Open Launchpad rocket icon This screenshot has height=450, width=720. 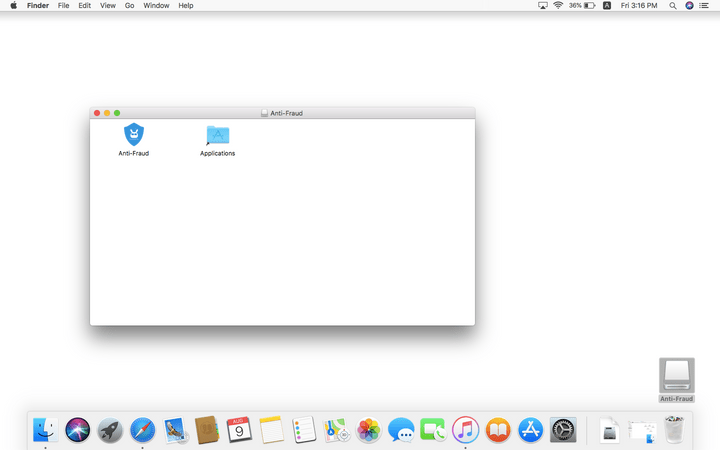tap(110, 430)
